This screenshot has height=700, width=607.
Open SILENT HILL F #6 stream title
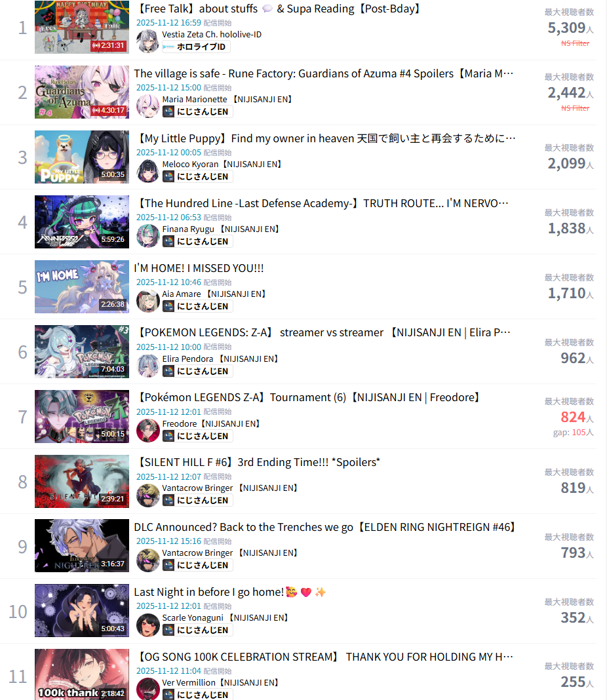tap(258, 463)
